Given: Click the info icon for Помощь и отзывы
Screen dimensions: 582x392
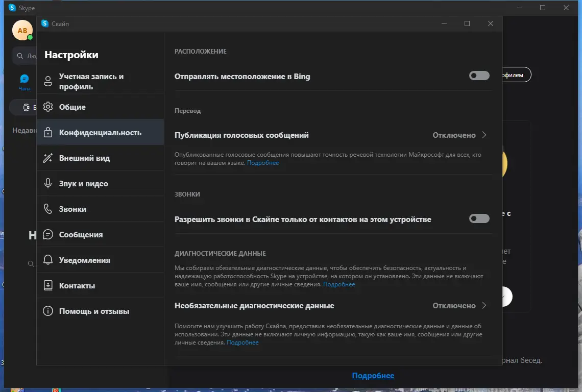Looking at the screenshot, I should (48, 311).
